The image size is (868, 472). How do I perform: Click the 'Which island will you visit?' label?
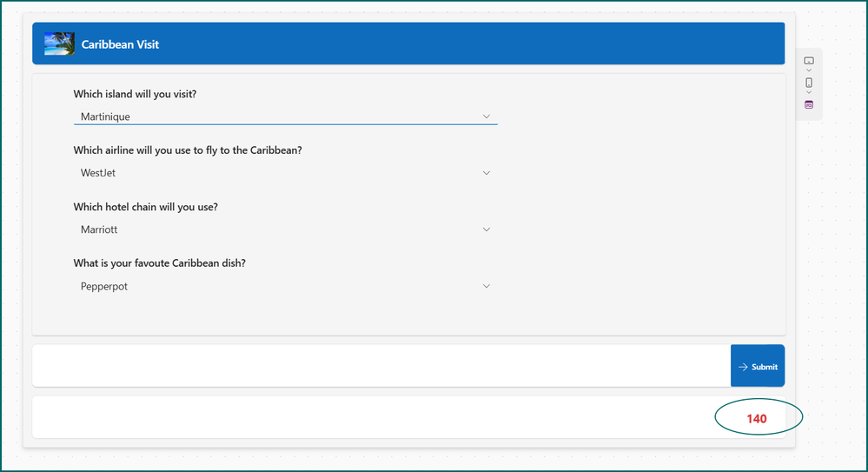click(x=135, y=94)
